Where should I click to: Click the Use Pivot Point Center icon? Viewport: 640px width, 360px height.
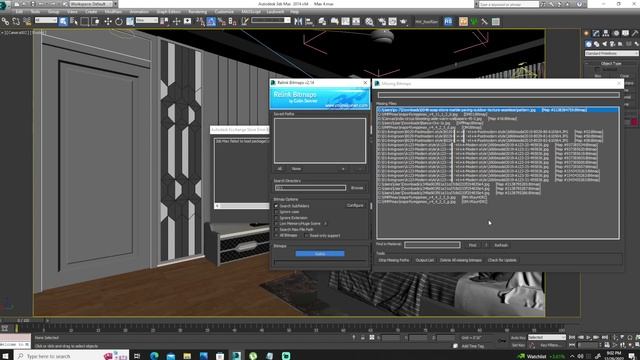tap(165, 22)
